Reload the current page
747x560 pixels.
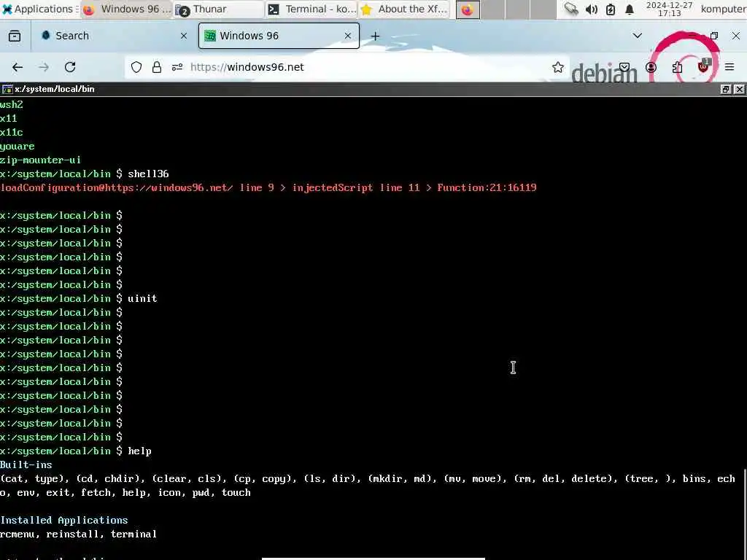tap(70, 67)
